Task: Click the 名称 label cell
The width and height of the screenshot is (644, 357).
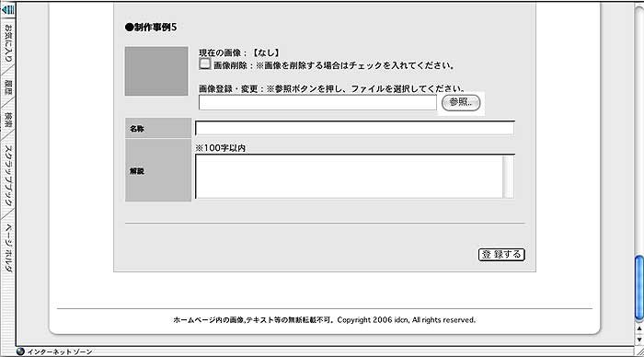Action: (x=158, y=128)
